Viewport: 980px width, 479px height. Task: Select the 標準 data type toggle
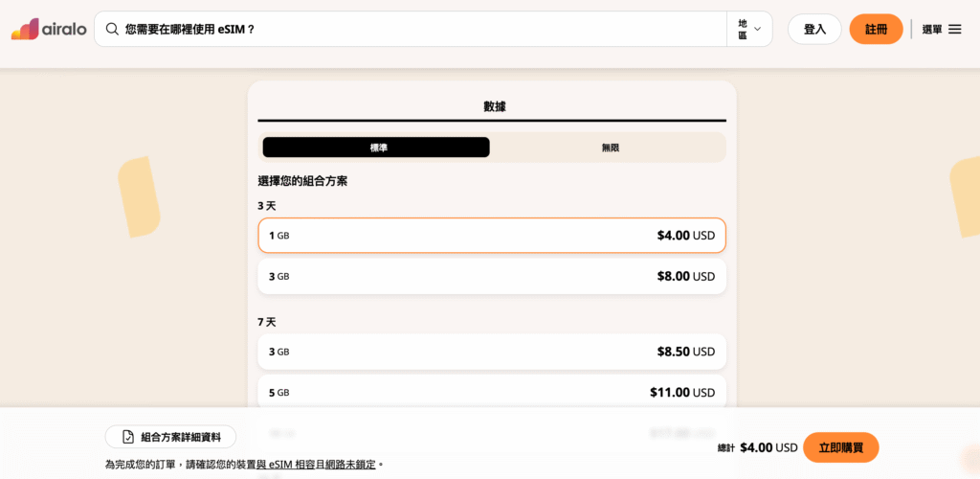(376, 148)
